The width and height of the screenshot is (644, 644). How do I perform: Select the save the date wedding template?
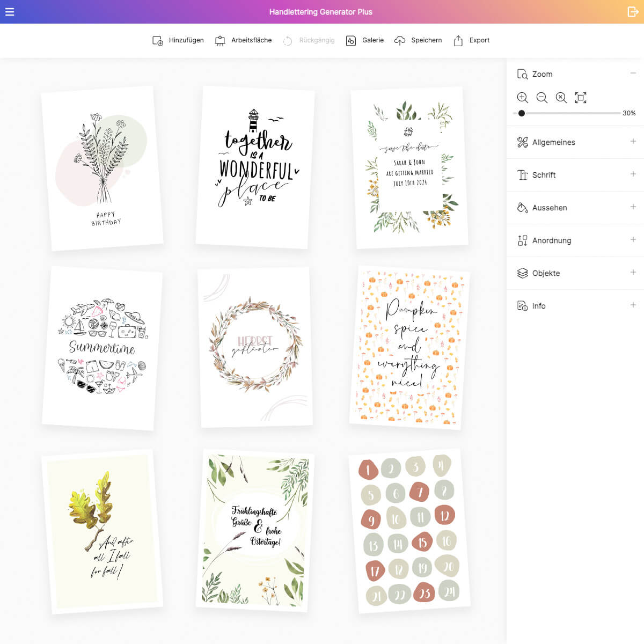point(409,167)
